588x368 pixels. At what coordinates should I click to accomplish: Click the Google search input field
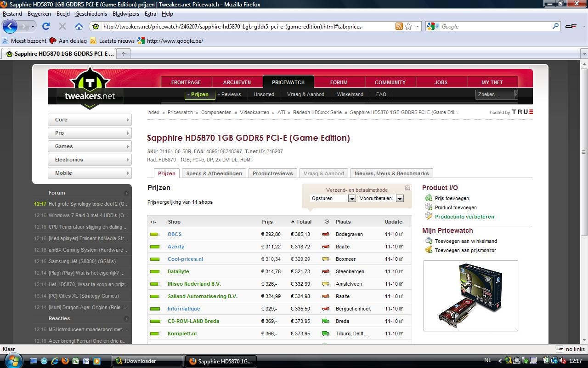(496, 26)
